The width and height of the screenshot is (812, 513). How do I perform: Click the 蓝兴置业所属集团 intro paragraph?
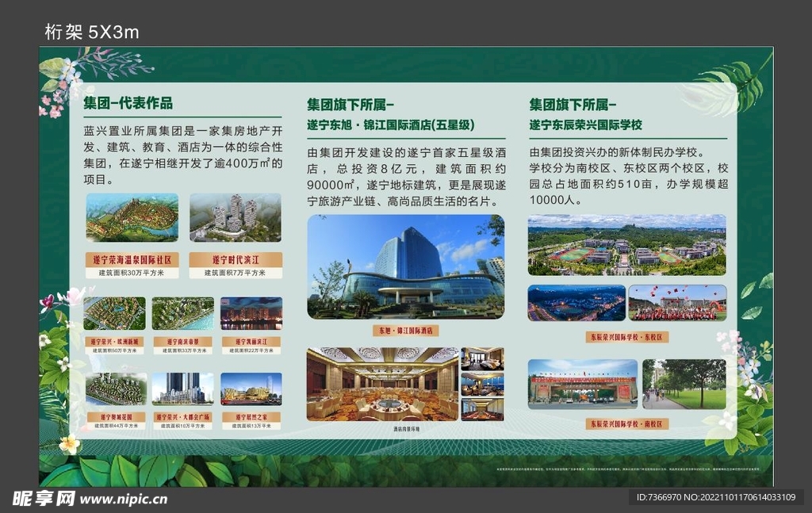[183, 155]
